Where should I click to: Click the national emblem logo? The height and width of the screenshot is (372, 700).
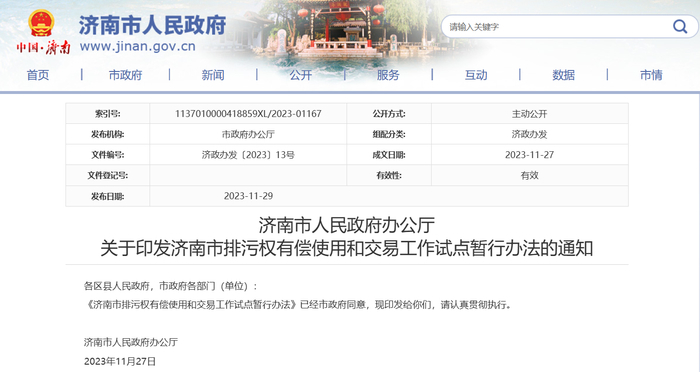42,23
